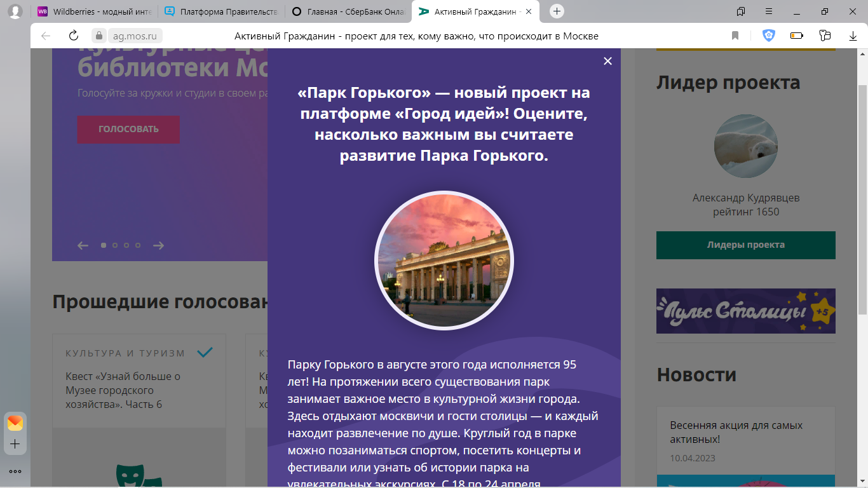Click the Новости heading
Image resolution: width=868 pixels, height=488 pixels.
(x=696, y=375)
